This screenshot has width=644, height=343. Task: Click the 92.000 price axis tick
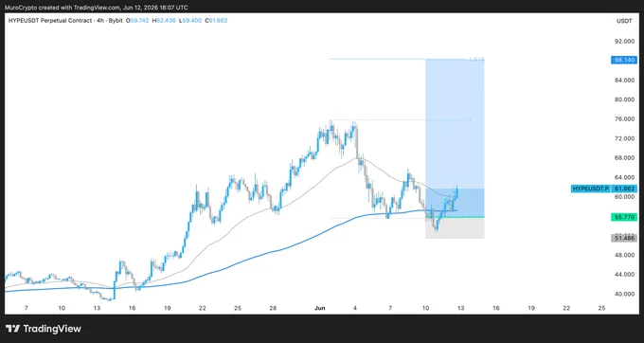624,41
